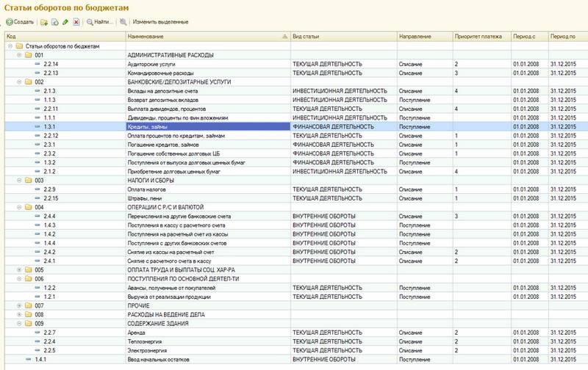588x370 pixels.
Task: Expand the 008 group in the tree
Action: pyautogui.click(x=18, y=314)
